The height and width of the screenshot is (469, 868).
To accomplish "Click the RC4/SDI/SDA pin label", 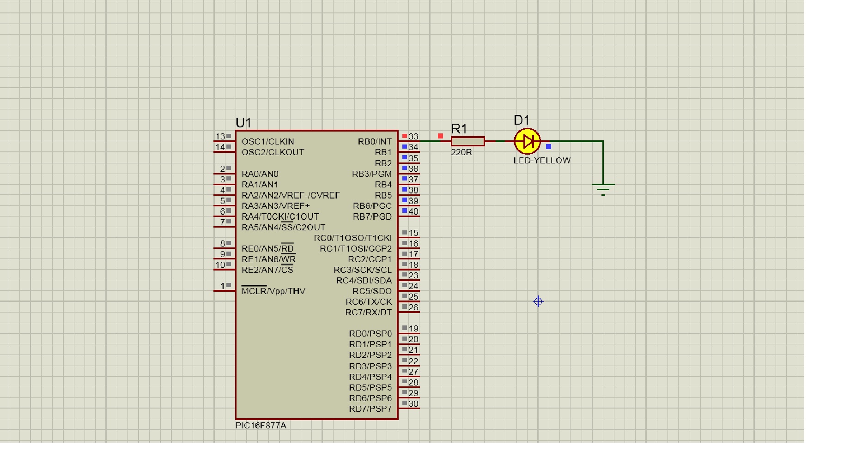I will pyautogui.click(x=364, y=281).
